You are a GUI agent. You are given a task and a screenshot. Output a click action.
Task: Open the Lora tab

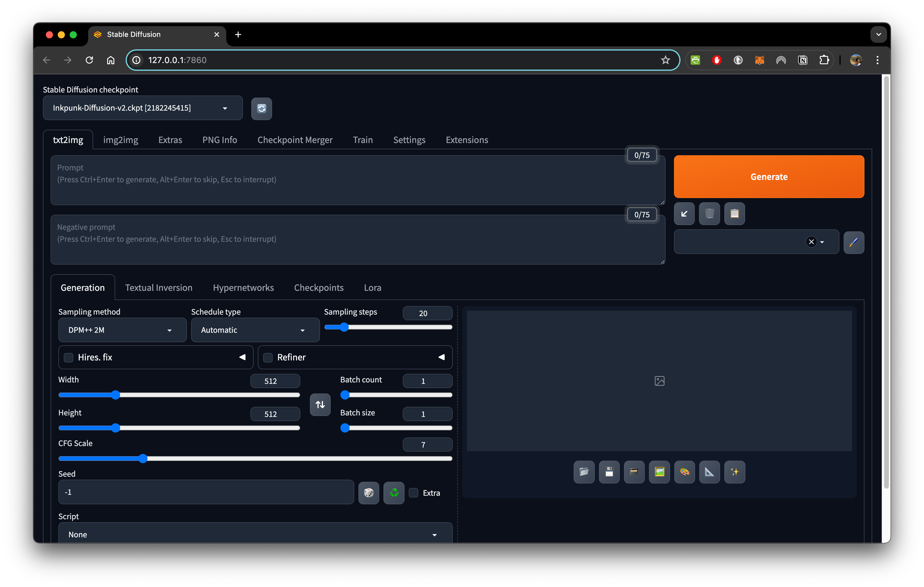click(372, 288)
